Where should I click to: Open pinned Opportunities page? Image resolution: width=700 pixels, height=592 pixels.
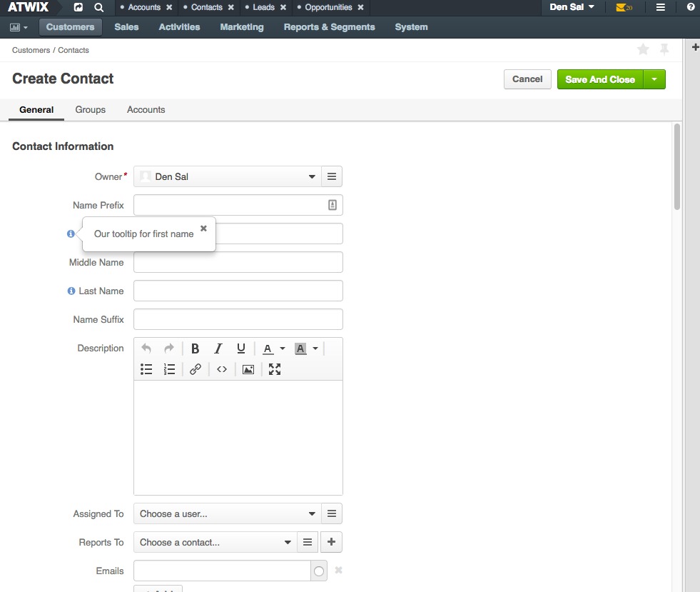click(328, 7)
